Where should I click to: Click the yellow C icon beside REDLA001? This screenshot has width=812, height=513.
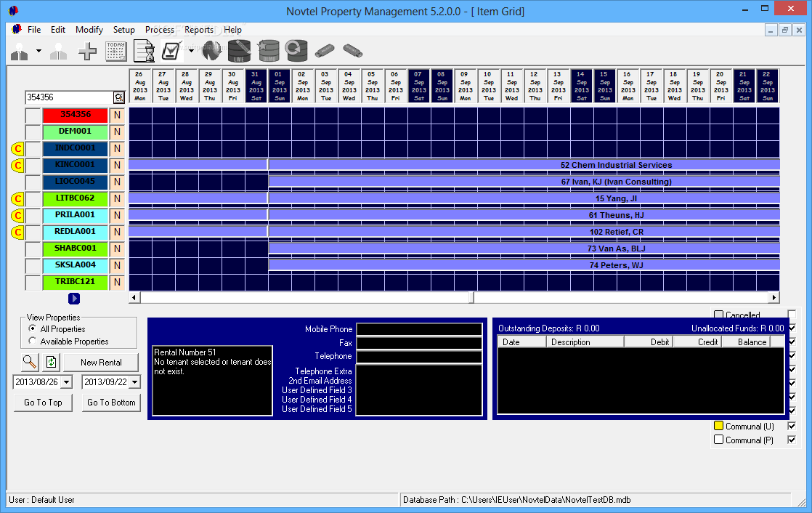click(17, 232)
